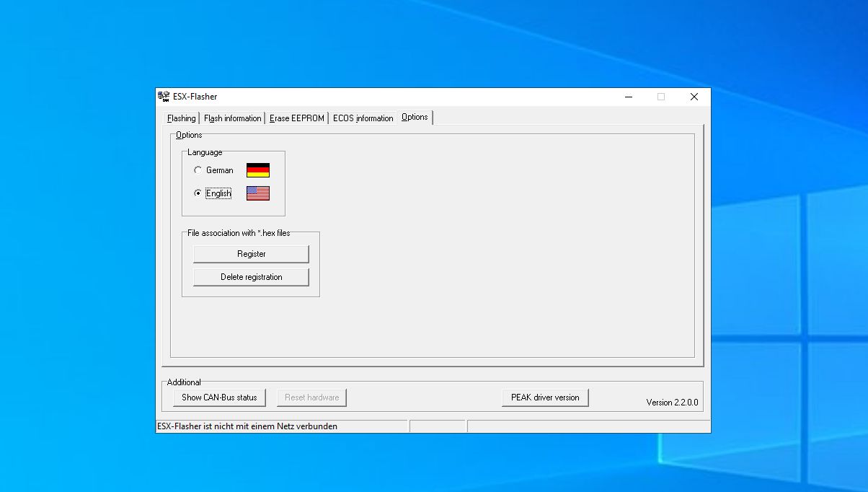868x492 pixels.
Task: Click the Show CAN-Bus status button
Action: (218, 397)
